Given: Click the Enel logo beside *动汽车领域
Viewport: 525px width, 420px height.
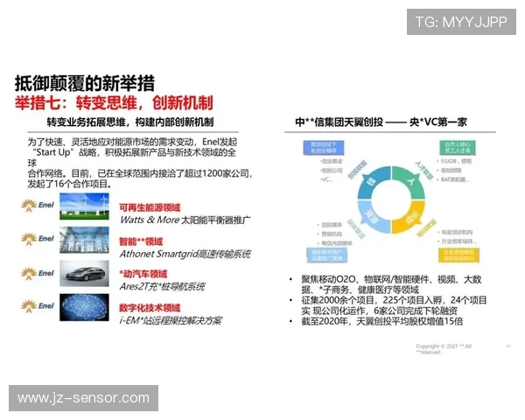Looking at the screenshot, I should pyautogui.click(x=38, y=273).
